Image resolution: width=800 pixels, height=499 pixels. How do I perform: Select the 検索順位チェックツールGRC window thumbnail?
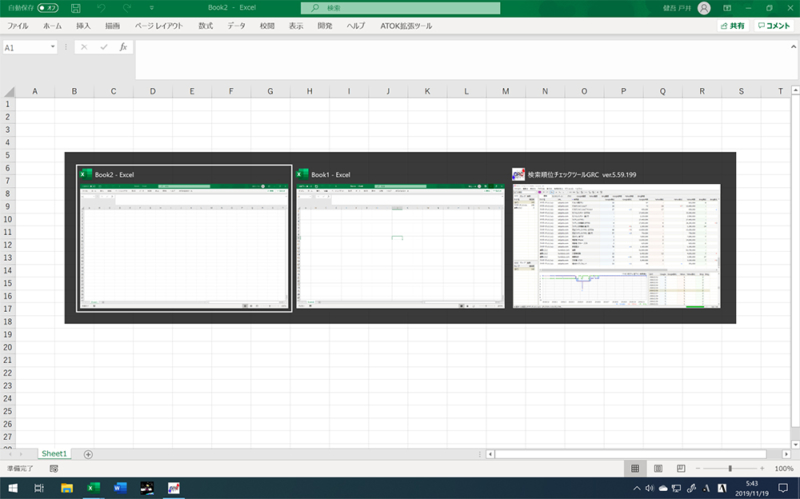[x=616, y=238]
